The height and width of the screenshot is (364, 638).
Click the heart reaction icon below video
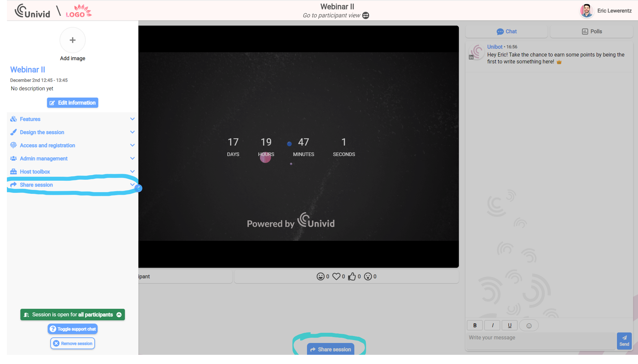[x=337, y=276]
